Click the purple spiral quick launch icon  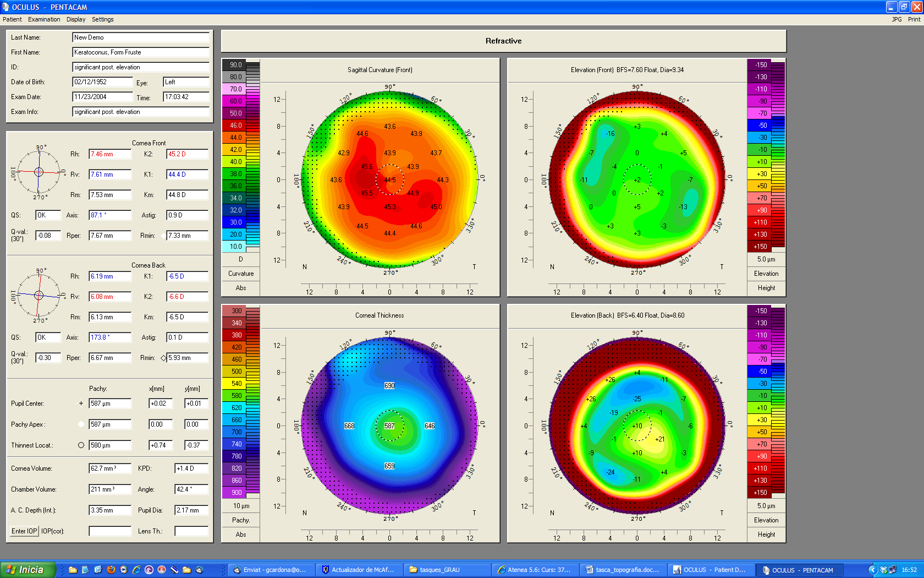[x=148, y=570]
